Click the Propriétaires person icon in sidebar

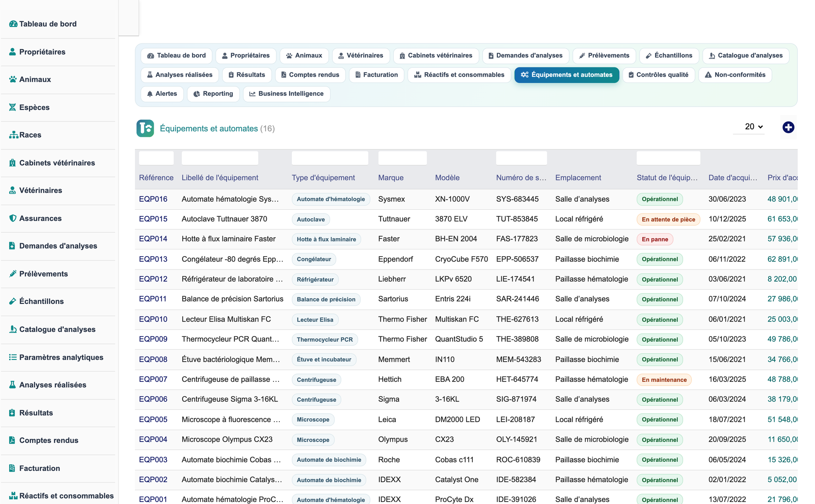[x=13, y=52]
